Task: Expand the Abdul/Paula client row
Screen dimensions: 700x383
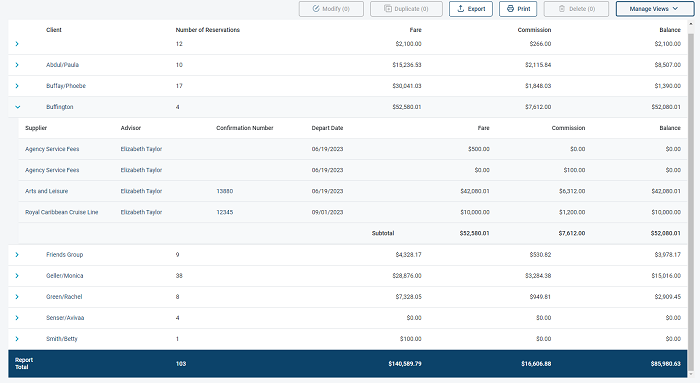Action: click(17, 65)
